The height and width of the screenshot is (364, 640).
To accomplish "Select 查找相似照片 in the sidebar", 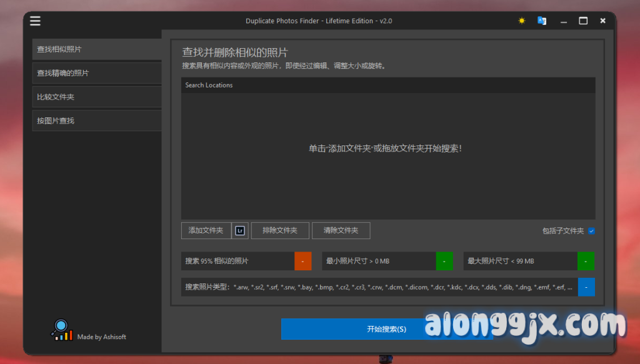I will (x=97, y=49).
